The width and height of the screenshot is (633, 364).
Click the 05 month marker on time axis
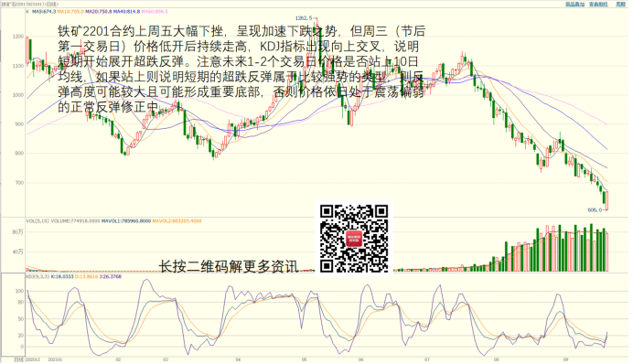tap(304, 359)
